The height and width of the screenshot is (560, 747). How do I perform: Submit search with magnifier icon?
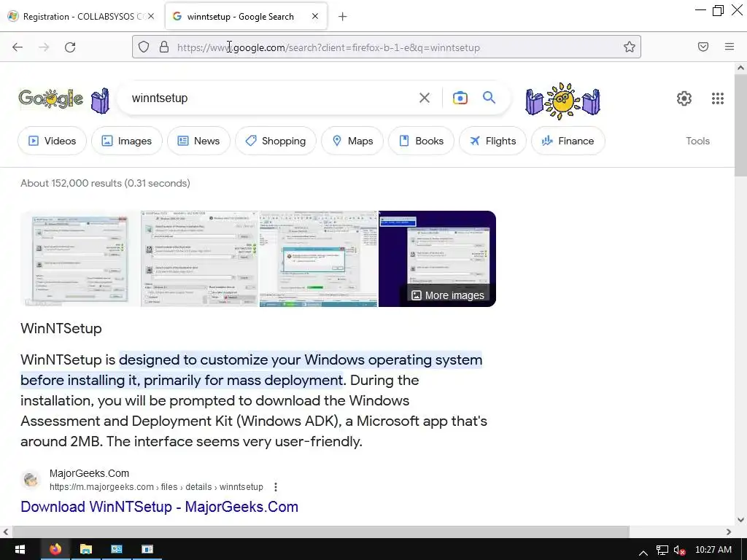click(489, 98)
